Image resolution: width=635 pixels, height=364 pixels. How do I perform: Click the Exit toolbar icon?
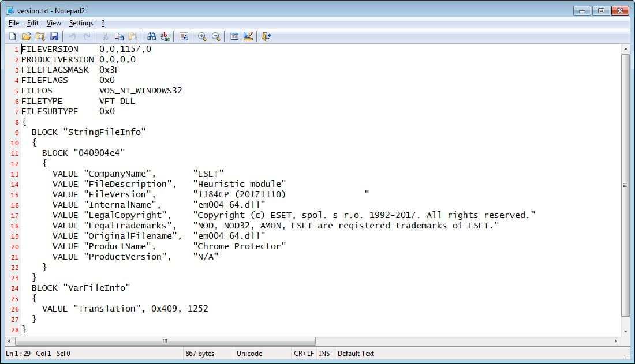coord(267,36)
